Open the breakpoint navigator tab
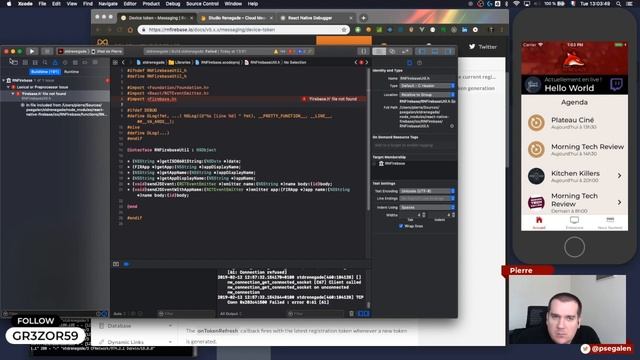 (x=85, y=62)
